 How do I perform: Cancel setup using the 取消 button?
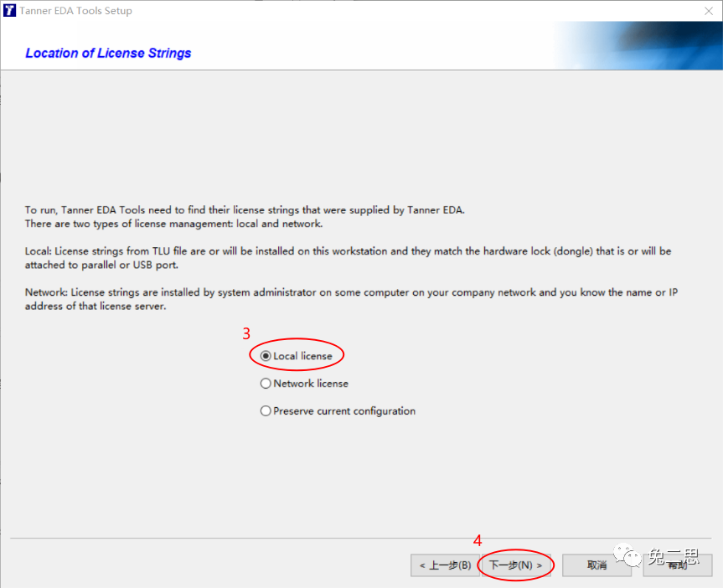coord(596,565)
